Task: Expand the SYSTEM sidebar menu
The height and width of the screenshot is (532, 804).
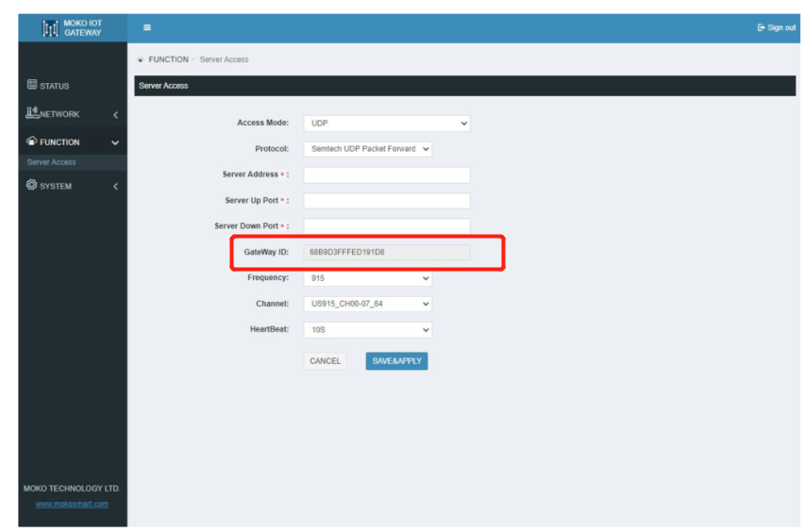Action: (x=72, y=186)
